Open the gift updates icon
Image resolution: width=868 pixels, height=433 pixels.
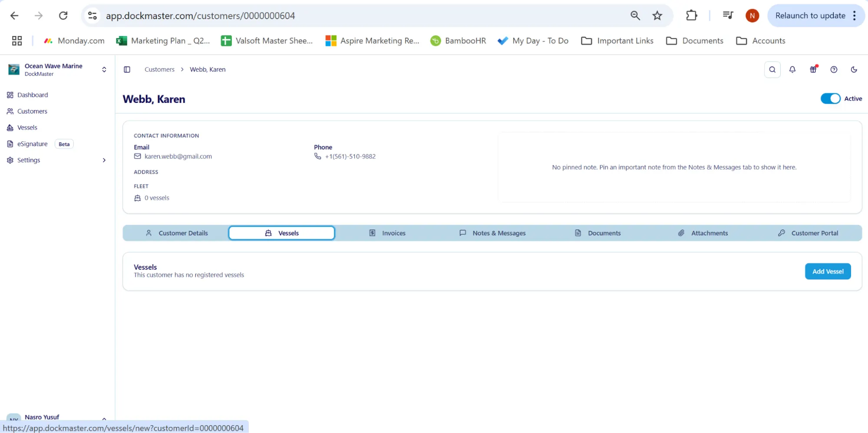click(813, 69)
